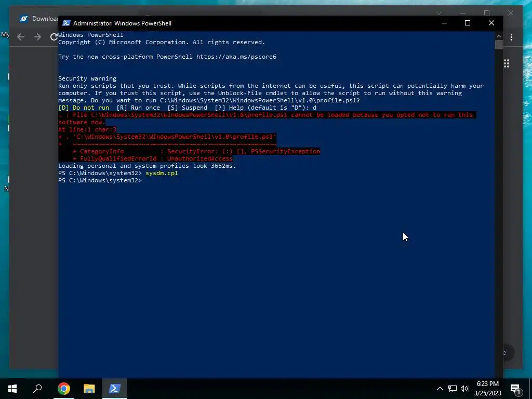Open File Explorer from taskbar
This screenshot has width=532, height=399.
point(89,389)
